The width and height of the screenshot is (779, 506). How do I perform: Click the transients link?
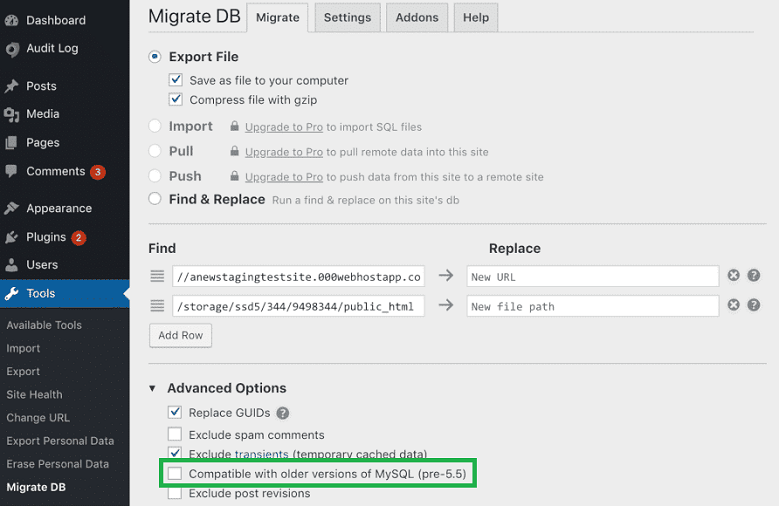(261, 454)
